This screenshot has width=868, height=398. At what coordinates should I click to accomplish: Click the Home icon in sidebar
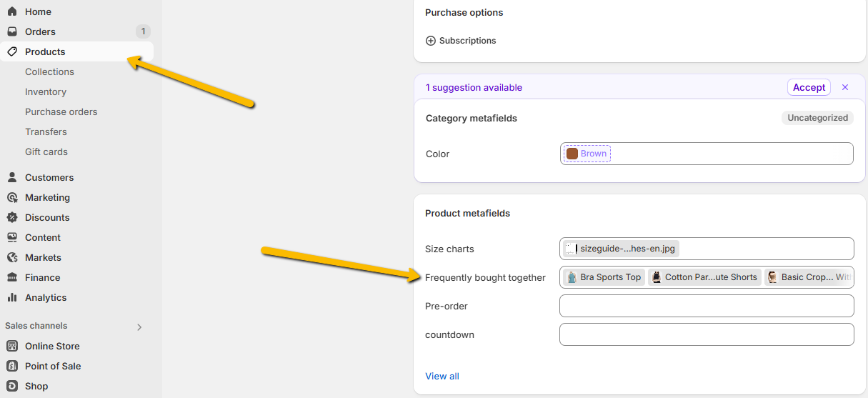[x=12, y=11]
